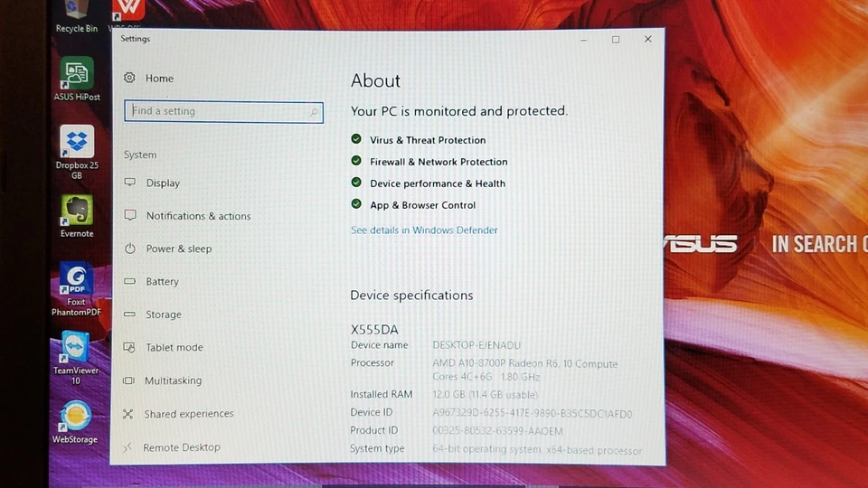Screen dimensions: 868x488
Task: Click the Home gear icon in Settings
Action: (129, 78)
